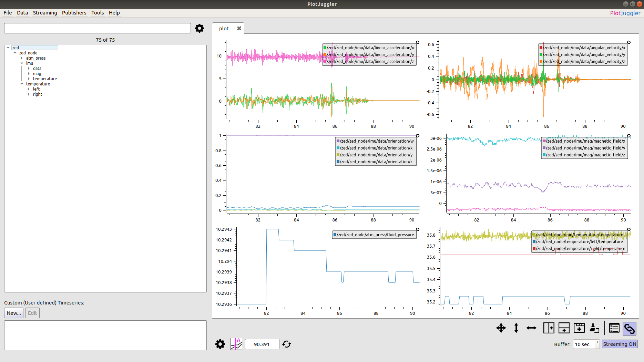
Task: Open the filter settings gear beside the search box
Action: point(200,28)
